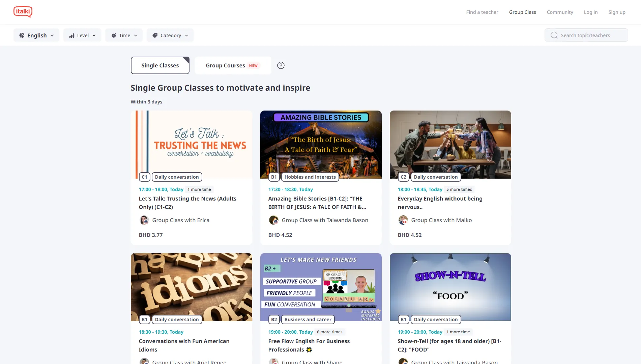Screen dimensions: 641x364
Task: Go to Community page
Action: [560, 12]
